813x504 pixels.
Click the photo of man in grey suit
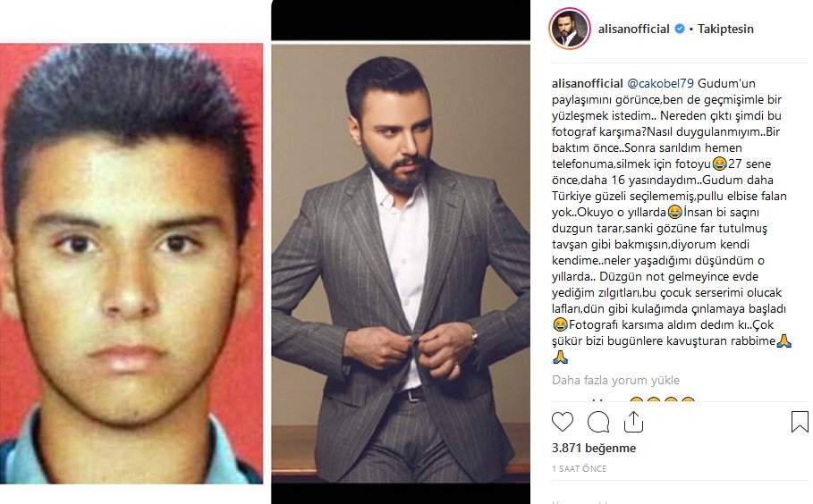[401, 264]
